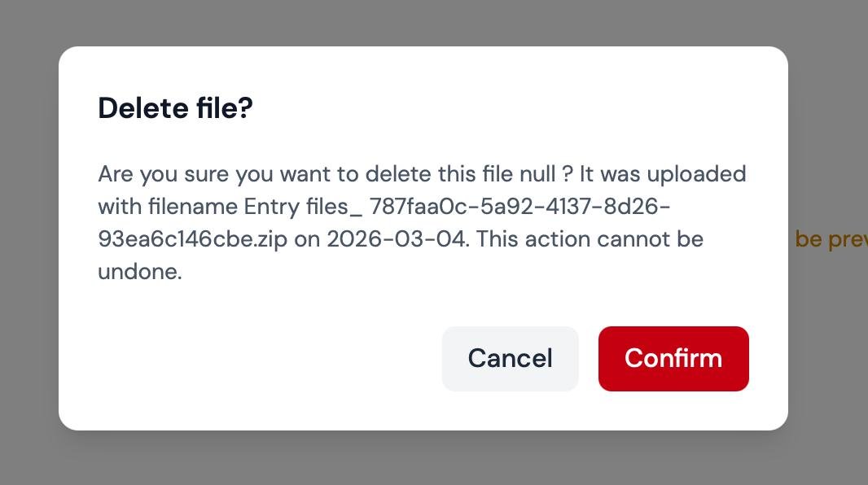Dismiss the Delete file dialog via Cancel
Image resolution: width=868 pixels, height=485 pixels.
510,359
